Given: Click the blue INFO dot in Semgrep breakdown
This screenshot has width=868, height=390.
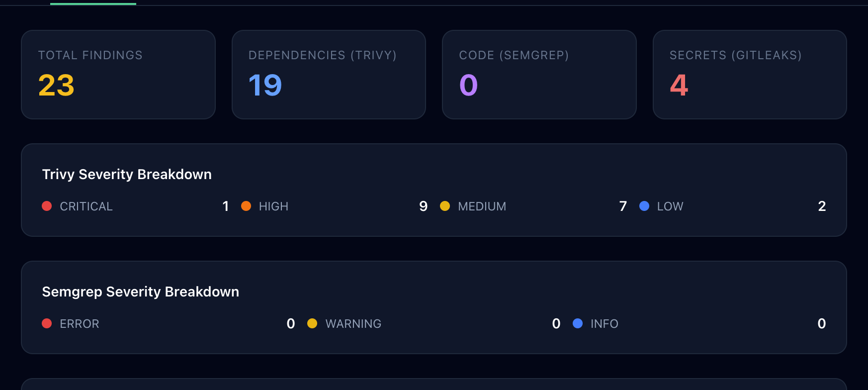Looking at the screenshot, I should (x=578, y=323).
